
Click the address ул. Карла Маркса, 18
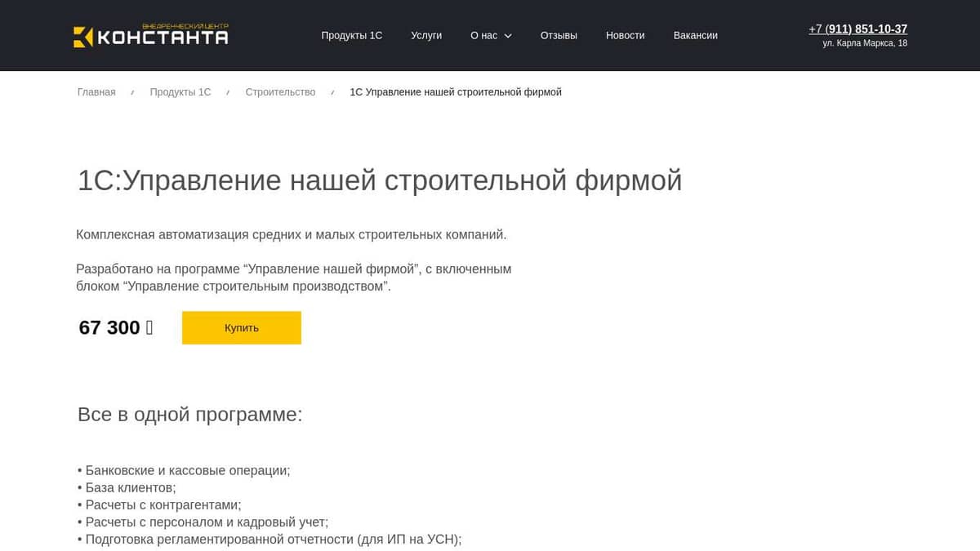[x=865, y=43]
